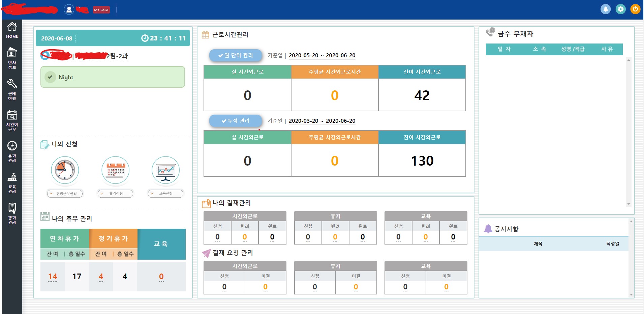644x314 pixels.
Task: Open 교육관리 from the sidebar
Action: pyautogui.click(x=12, y=182)
